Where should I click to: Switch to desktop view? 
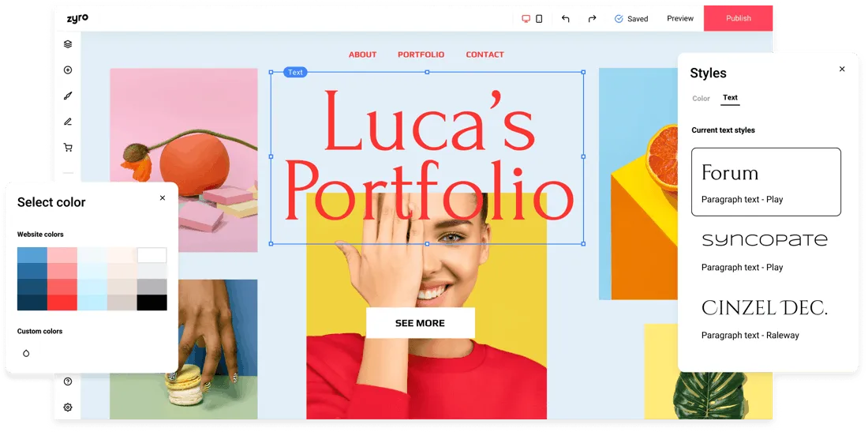[526, 19]
